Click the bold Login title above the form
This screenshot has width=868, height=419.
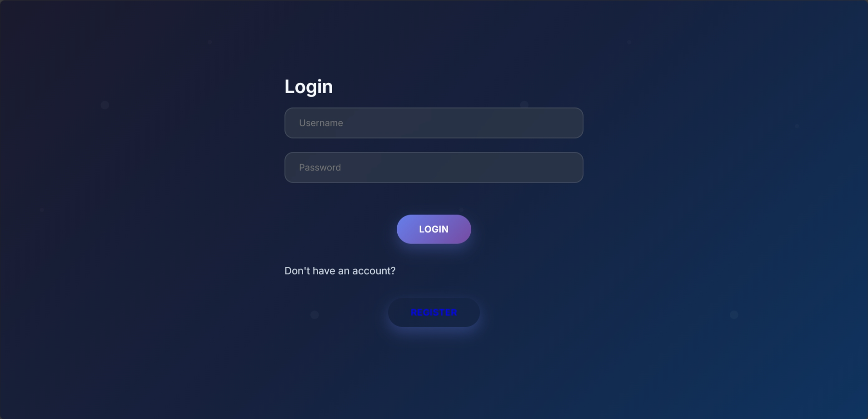(309, 86)
